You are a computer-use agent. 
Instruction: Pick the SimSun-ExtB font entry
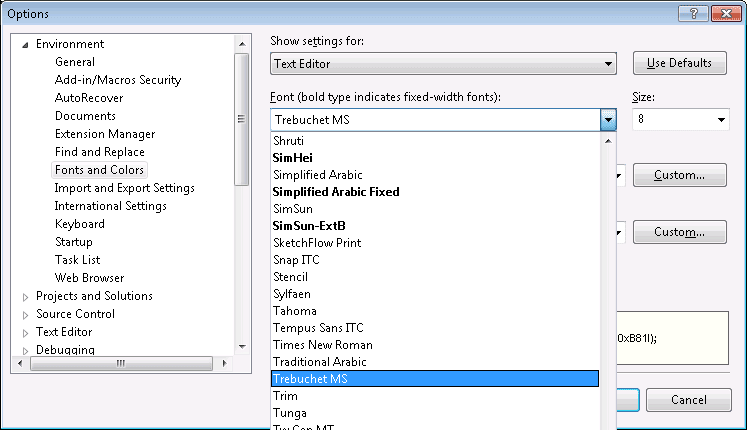309,226
